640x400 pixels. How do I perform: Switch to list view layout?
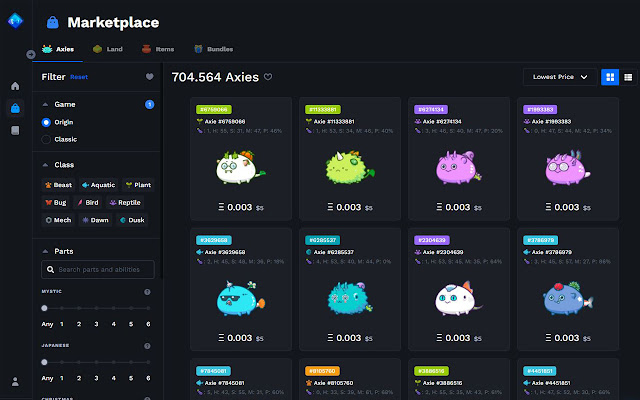(x=628, y=77)
